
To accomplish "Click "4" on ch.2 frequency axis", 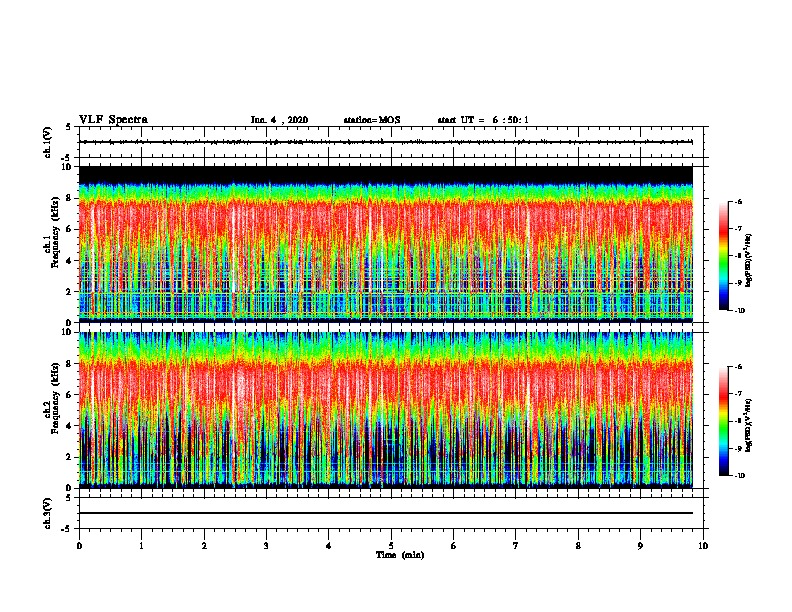I will click(70, 426).
